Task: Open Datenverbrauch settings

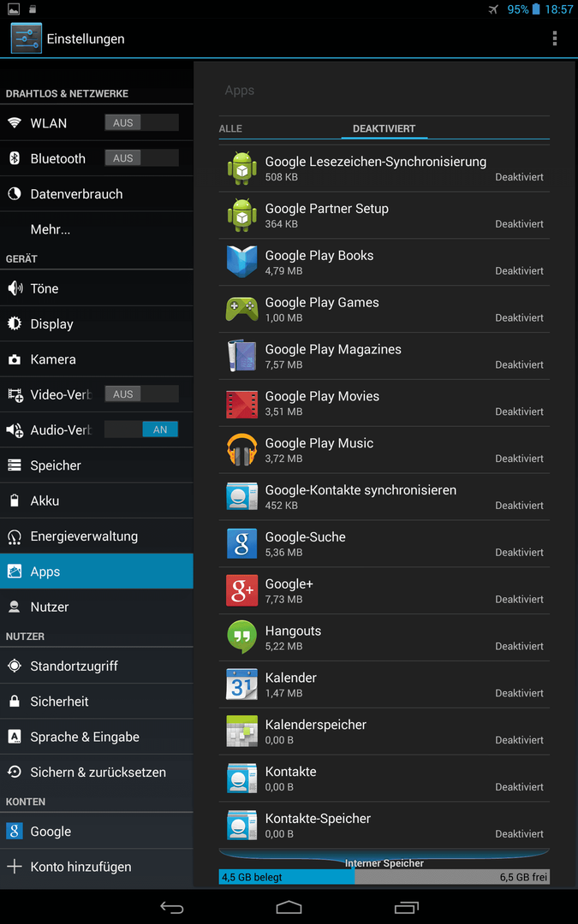Action: pos(97,194)
